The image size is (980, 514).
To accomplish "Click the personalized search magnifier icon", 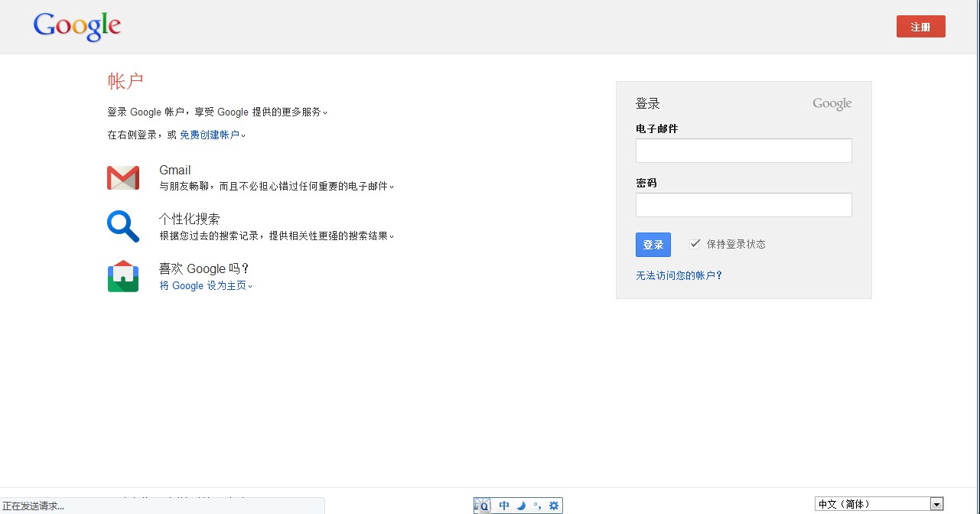I will tap(123, 227).
